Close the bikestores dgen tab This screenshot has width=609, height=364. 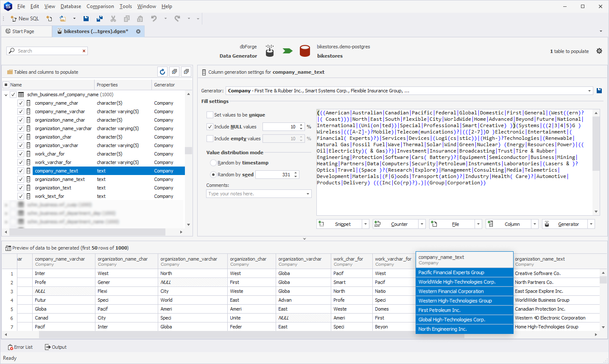coord(138,31)
